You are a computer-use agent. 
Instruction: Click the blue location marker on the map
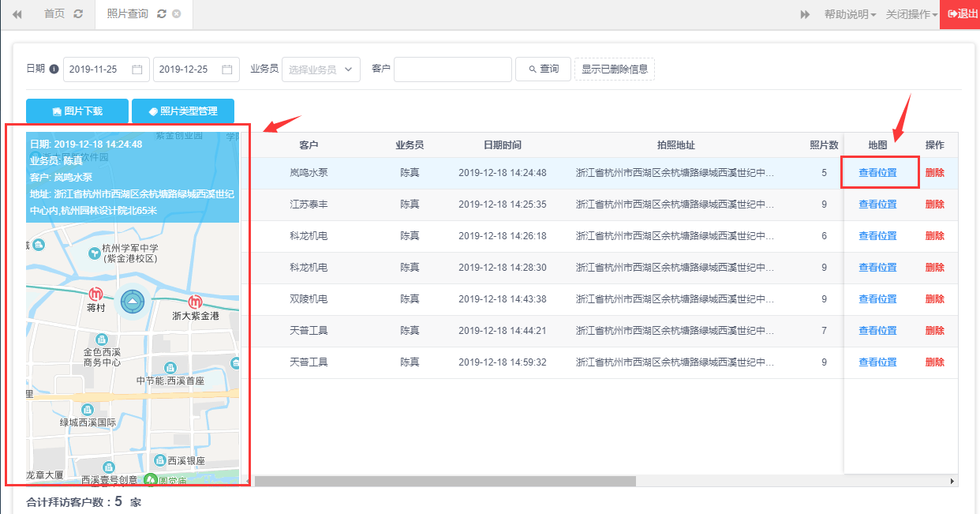(133, 302)
